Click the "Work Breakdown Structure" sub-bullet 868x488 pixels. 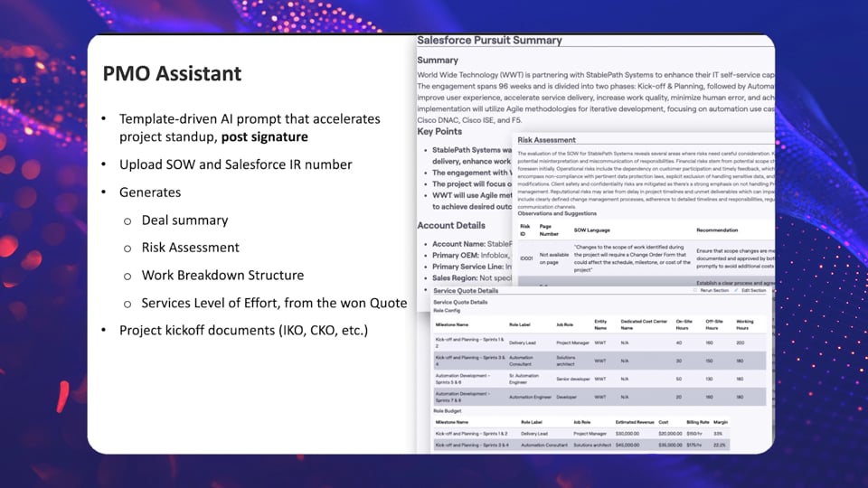(x=222, y=275)
